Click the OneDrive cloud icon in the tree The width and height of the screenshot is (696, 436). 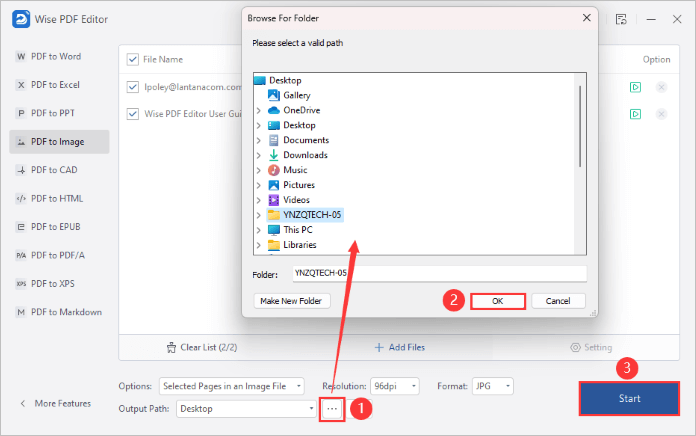pos(274,110)
